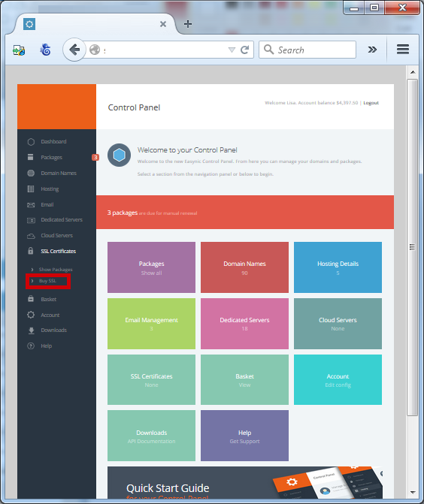This screenshot has height=504, width=424.
Task: Open the browser hamburger menu
Action: pos(403,49)
